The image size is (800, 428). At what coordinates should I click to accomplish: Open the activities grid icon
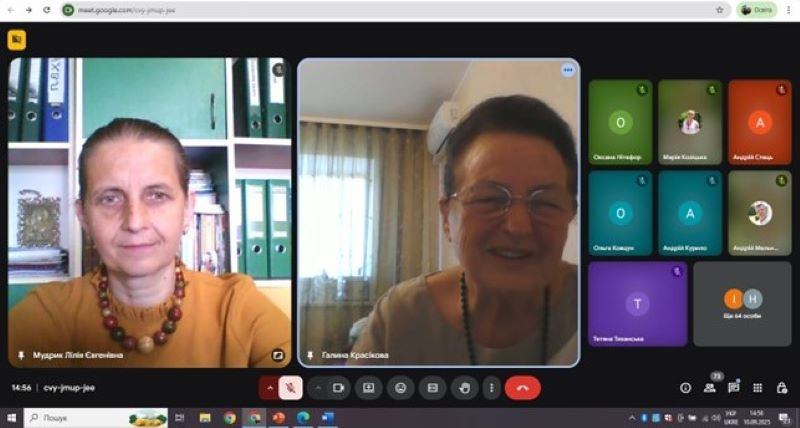(x=758, y=388)
